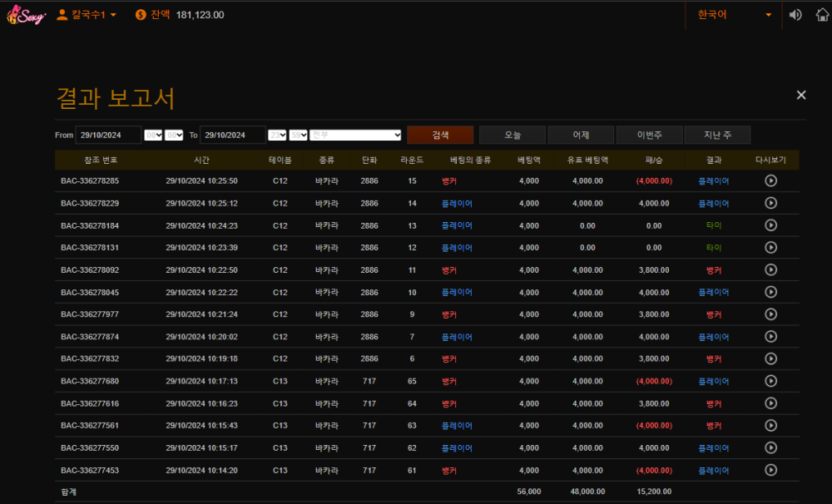Viewport: 832px width, 504px height.
Task: Select the 오늘 today filter
Action: 513,135
